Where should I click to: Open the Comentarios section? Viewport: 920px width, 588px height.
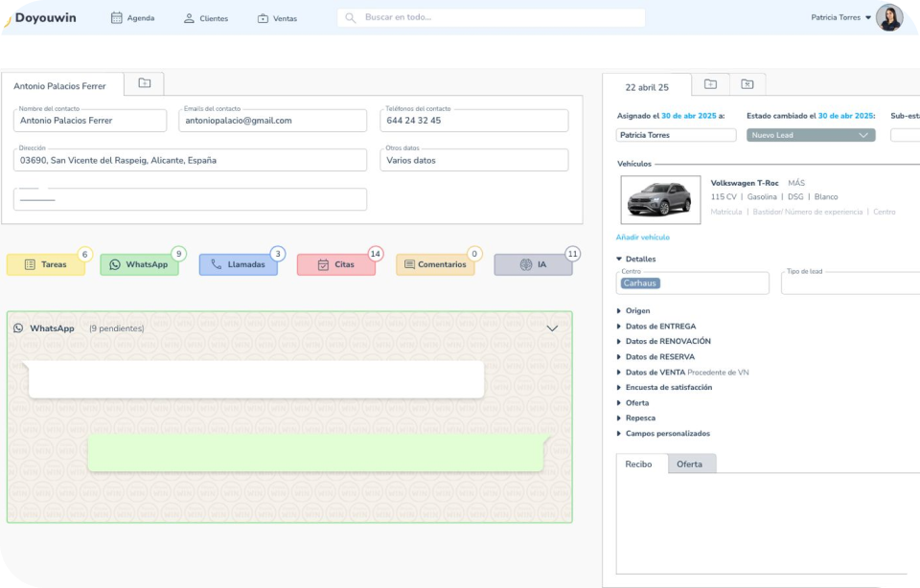[x=434, y=264]
